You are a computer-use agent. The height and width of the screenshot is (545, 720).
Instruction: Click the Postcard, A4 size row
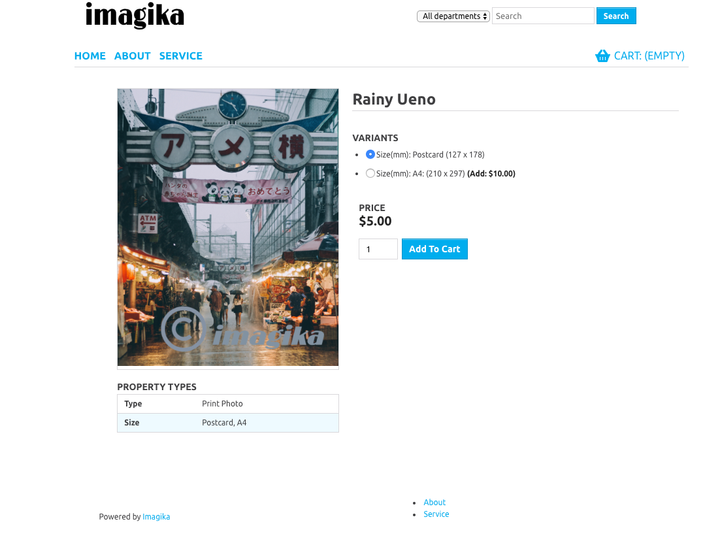coord(228,422)
